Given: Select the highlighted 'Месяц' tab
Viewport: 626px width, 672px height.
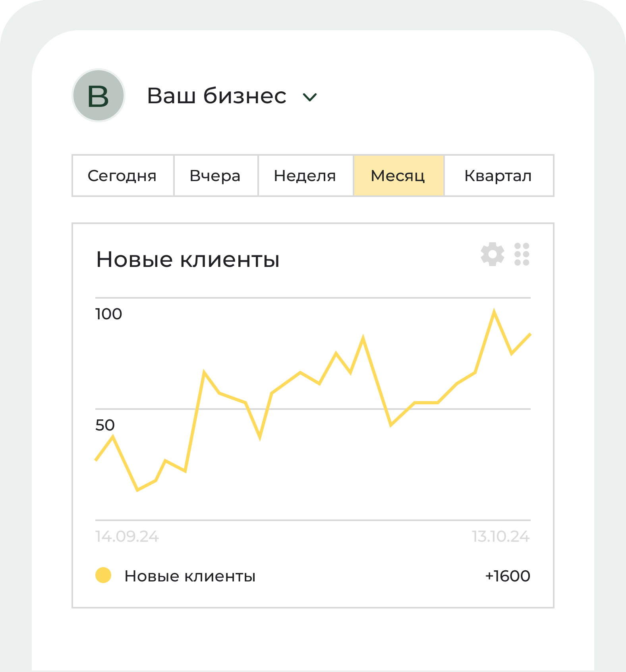Looking at the screenshot, I should (x=398, y=176).
